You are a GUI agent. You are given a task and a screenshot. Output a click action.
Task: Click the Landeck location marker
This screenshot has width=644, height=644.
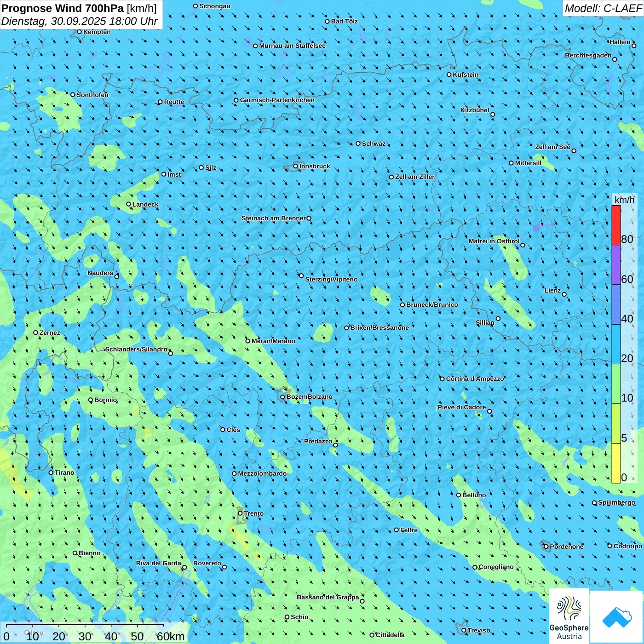(129, 204)
